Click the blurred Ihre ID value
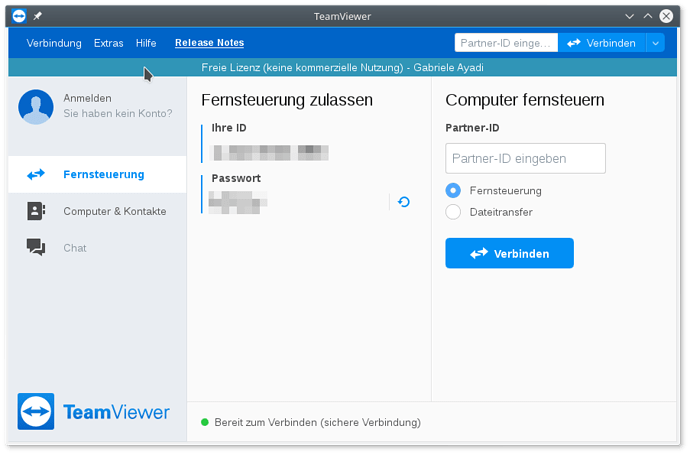 point(270,153)
